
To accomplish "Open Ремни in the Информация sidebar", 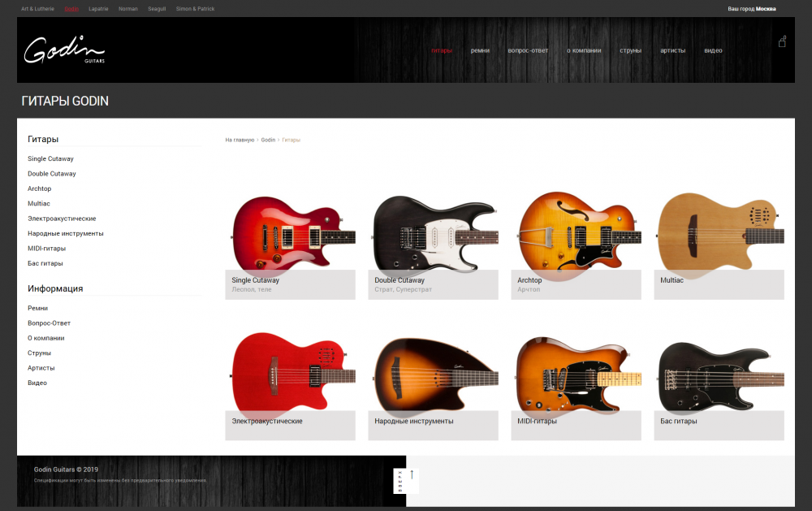I will click(x=38, y=308).
